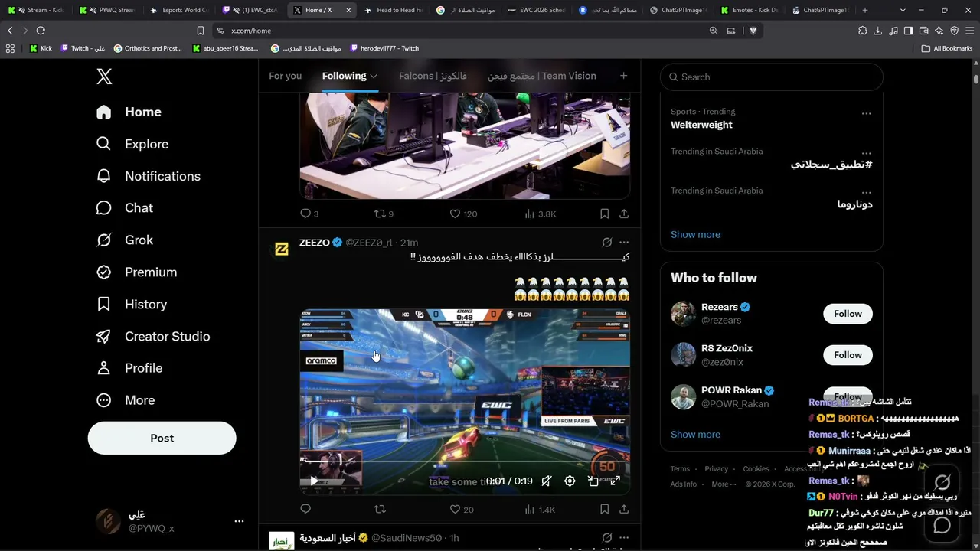Switch to the For you tab
This screenshot has width=980, height=551.
click(x=285, y=76)
